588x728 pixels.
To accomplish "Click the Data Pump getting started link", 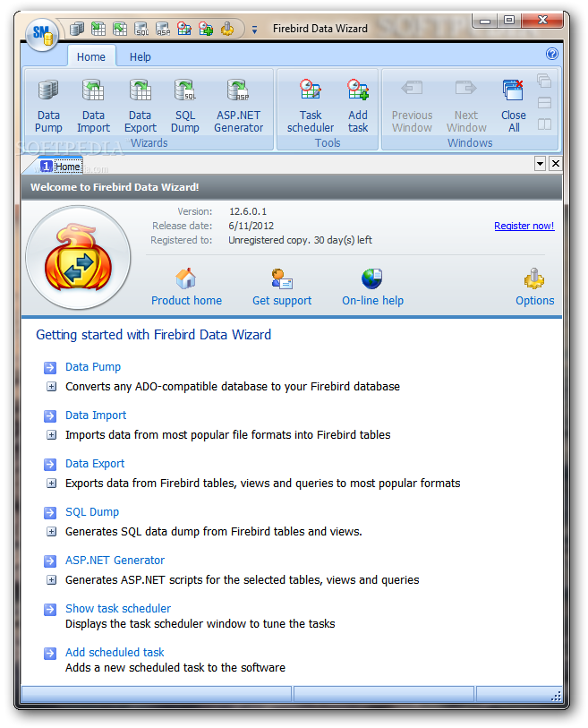I will point(93,367).
